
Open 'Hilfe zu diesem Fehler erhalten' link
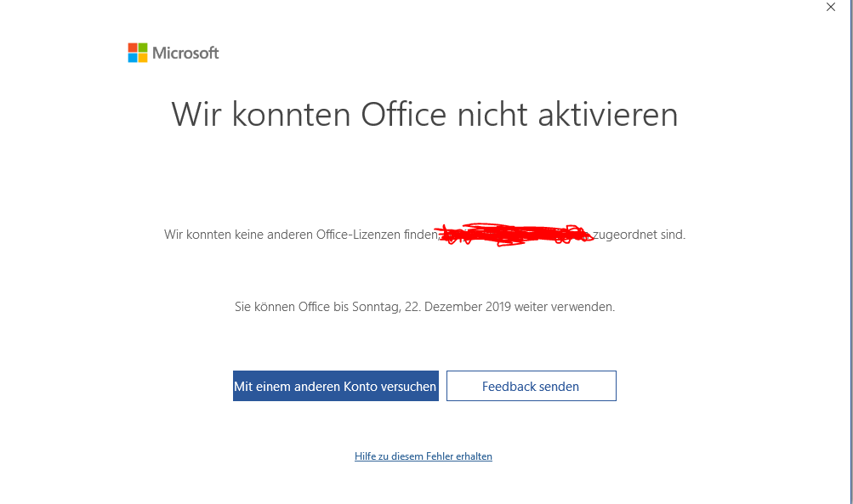point(424,456)
